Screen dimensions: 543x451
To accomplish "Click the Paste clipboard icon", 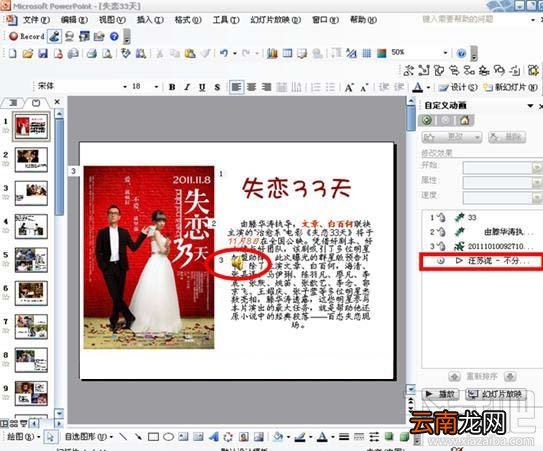I will click(x=190, y=53).
